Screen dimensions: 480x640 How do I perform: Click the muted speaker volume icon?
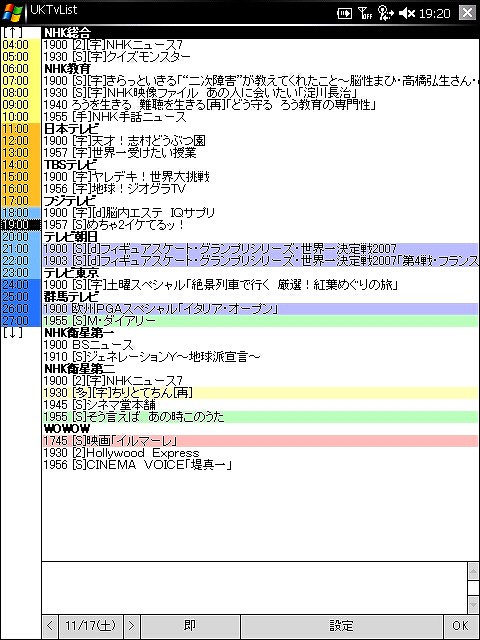click(x=407, y=13)
